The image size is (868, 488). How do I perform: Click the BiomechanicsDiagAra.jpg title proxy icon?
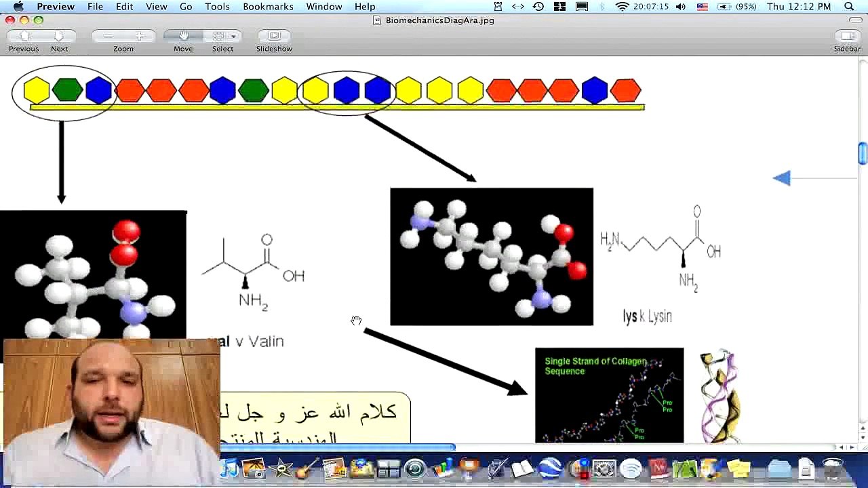378,20
